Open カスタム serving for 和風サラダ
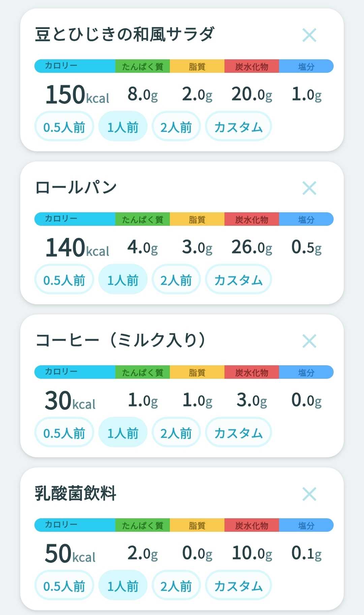 tap(238, 126)
